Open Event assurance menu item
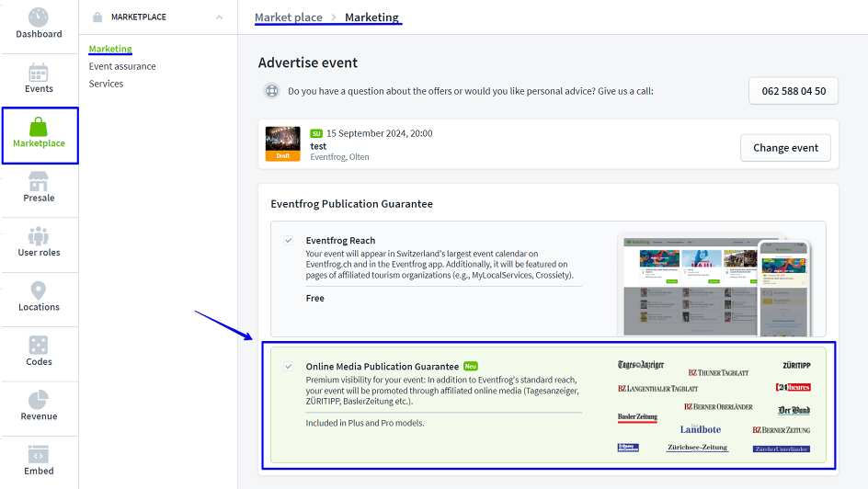Screen dimensions: 868x489 tap(122, 66)
